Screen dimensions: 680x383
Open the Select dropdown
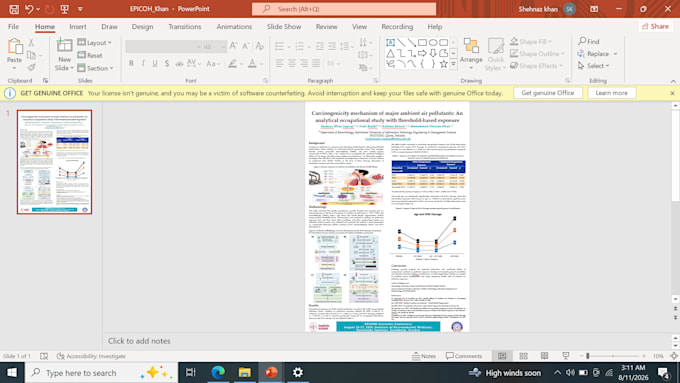[594, 66]
